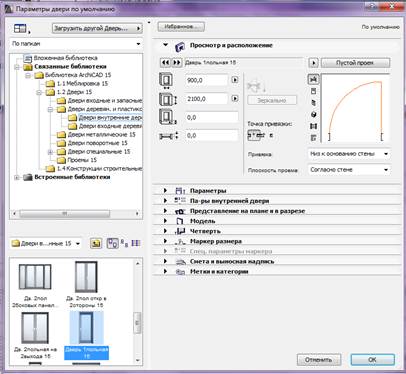Open the 'Низ к основанию стены' dropdown

click(x=349, y=154)
